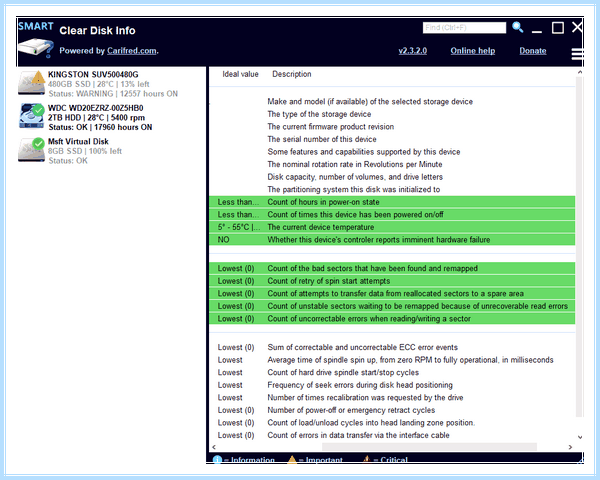Select 'Frequency of seek errors' row
The width and height of the screenshot is (600, 480).
click(392, 385)
